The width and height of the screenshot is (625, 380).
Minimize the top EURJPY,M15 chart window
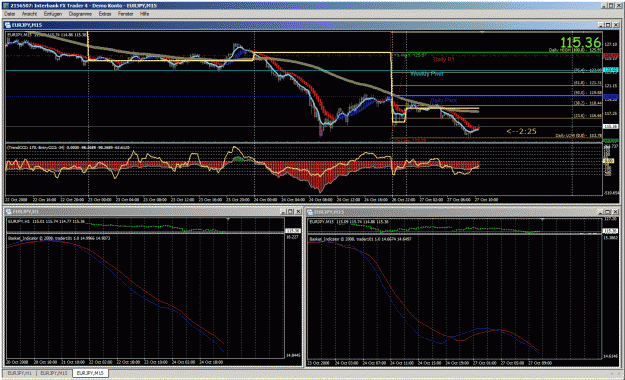click(601, 25)
